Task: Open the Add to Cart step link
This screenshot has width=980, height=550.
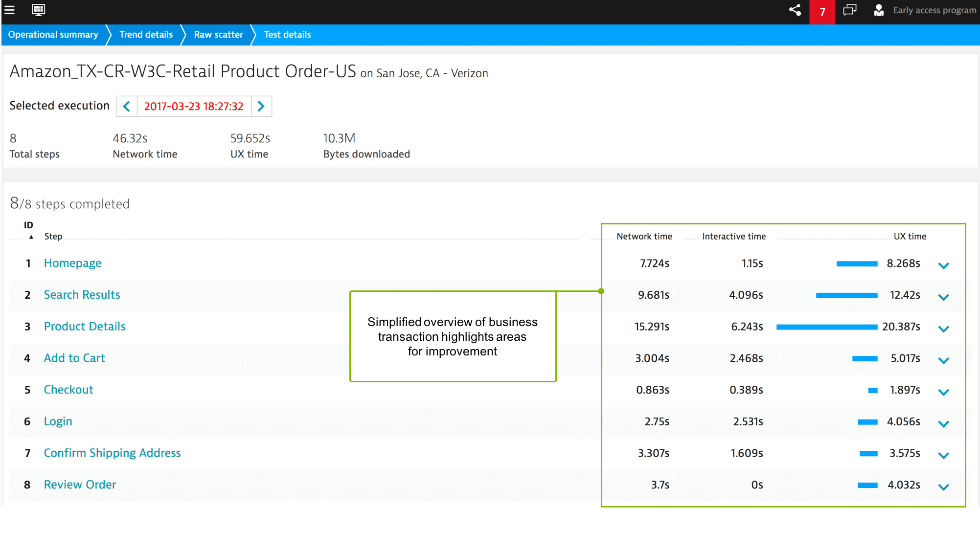Action: [x=74, y=358]
